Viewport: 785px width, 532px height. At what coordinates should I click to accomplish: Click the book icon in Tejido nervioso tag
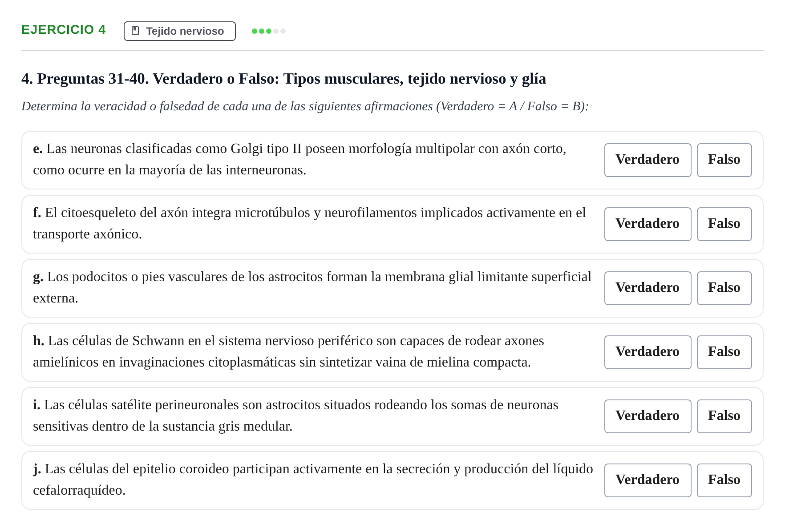coord(136,31)
